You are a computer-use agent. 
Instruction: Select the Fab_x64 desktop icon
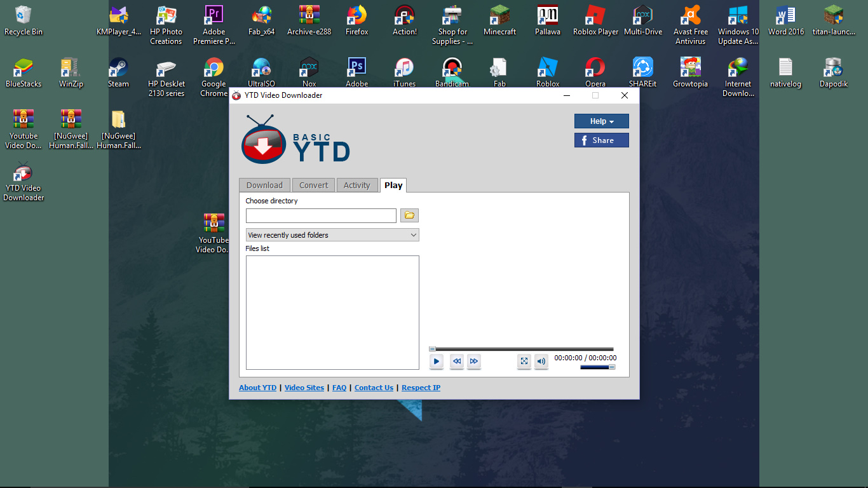(x=262, y=21)
